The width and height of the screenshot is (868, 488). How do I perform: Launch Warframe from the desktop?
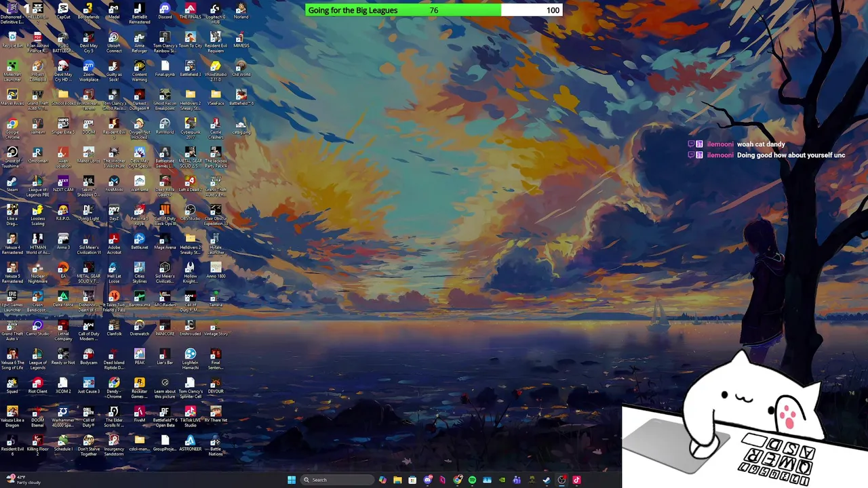(x=139, y=184)
